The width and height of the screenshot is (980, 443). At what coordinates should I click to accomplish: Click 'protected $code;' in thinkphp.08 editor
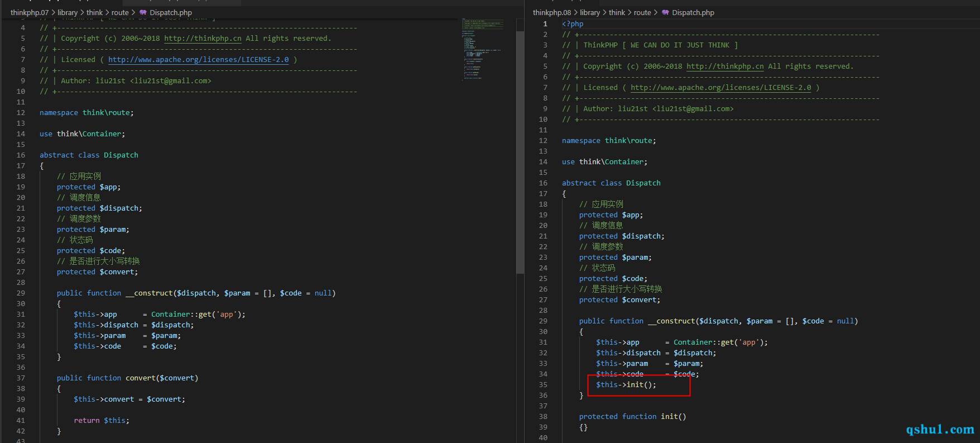coord(613,279)
